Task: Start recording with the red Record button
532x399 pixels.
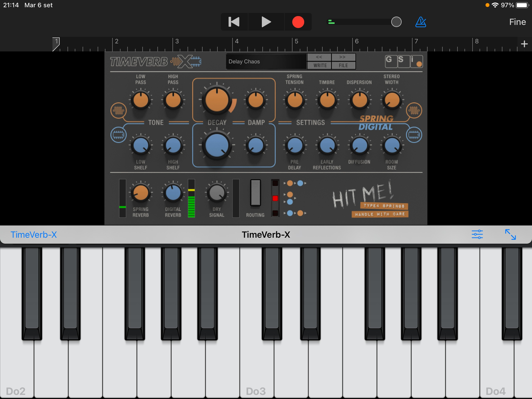Action: (298, 22)
